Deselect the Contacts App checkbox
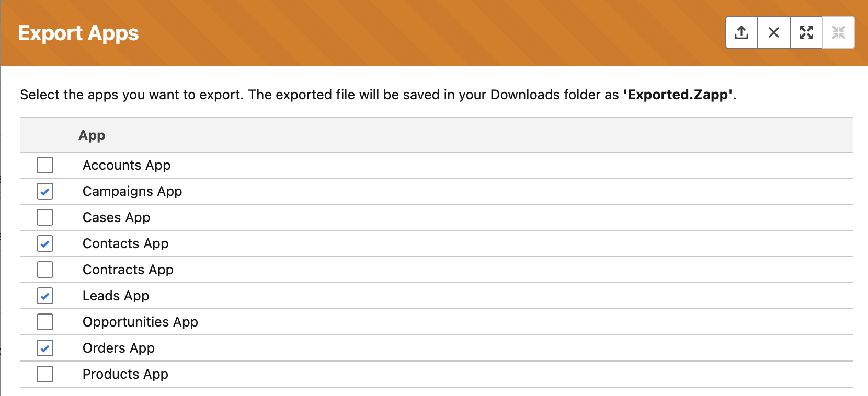 pyautogui.click(x=45, y=243)
